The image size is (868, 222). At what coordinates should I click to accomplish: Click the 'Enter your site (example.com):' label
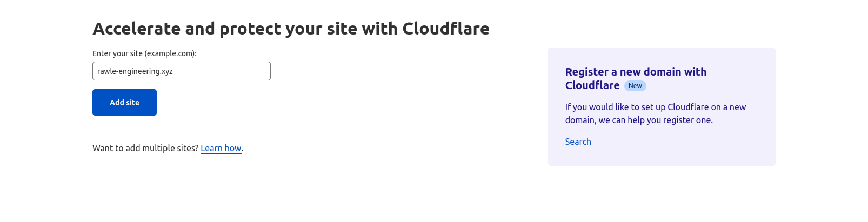(144, 53)
